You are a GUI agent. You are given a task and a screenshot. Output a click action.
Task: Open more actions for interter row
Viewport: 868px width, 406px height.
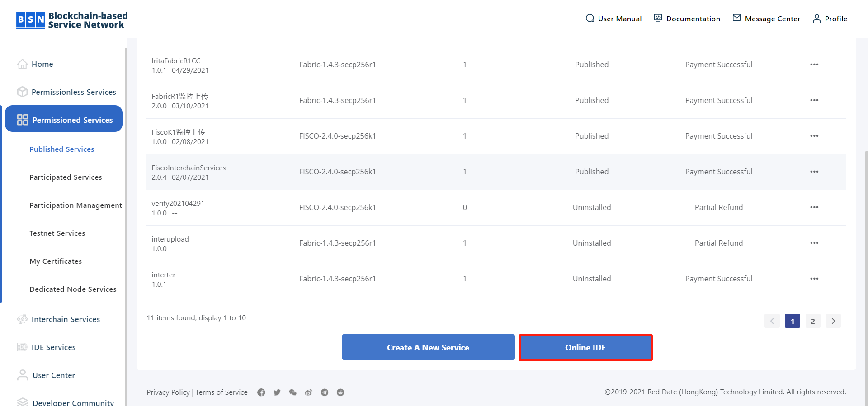pyautogui.click(x=814, y=279)
